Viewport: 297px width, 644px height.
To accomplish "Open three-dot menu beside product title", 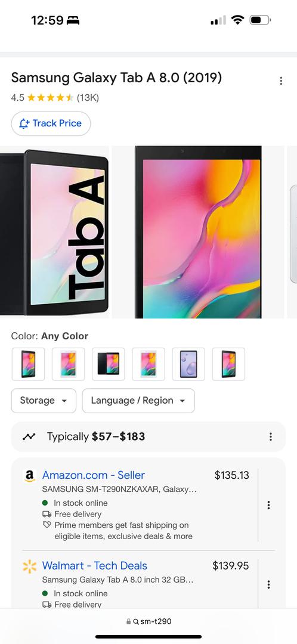I will click(281, 80).
